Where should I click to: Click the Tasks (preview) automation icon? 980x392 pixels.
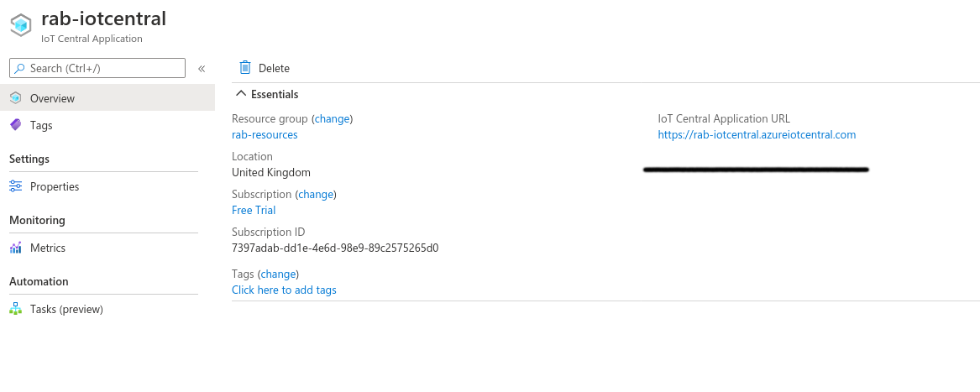coord(15,309)
